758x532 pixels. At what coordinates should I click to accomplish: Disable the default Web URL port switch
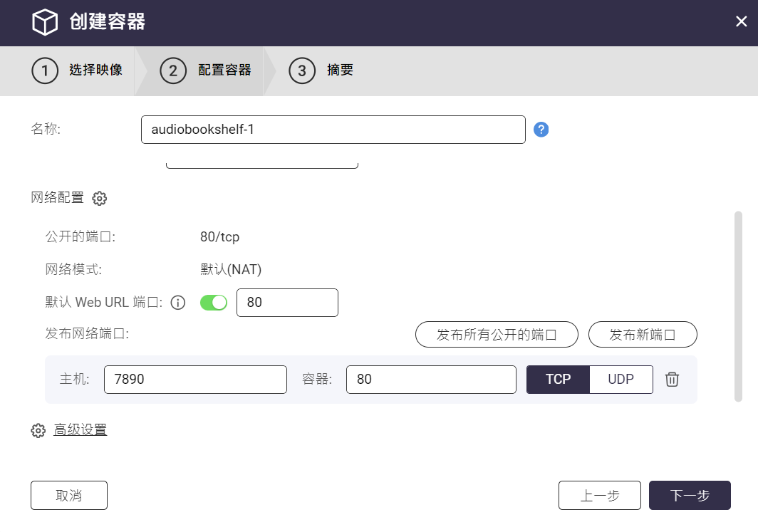click(x=214, y=303)
